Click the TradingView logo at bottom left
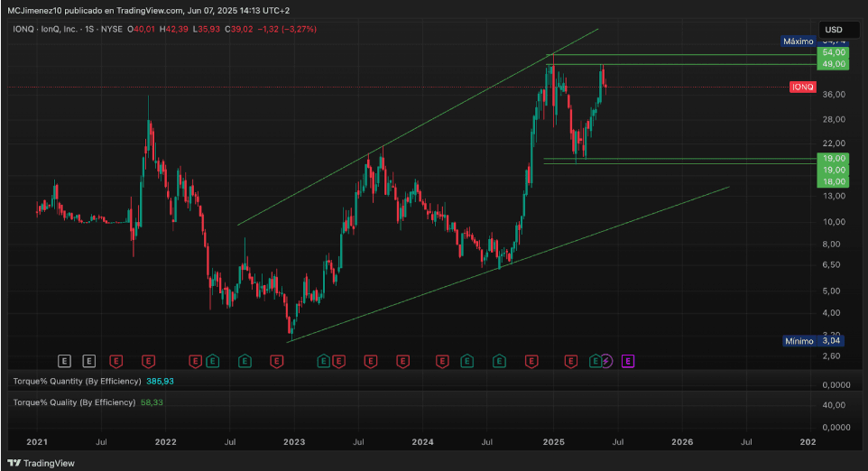The width and height of the screenshot is (868, 471). (42, 462)
